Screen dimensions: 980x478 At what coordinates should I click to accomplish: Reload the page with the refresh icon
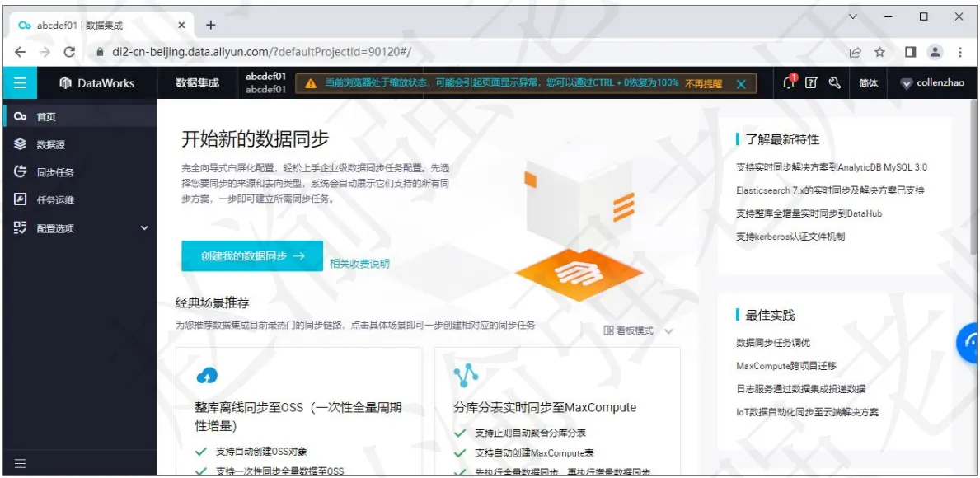click(x=69, y=53)
